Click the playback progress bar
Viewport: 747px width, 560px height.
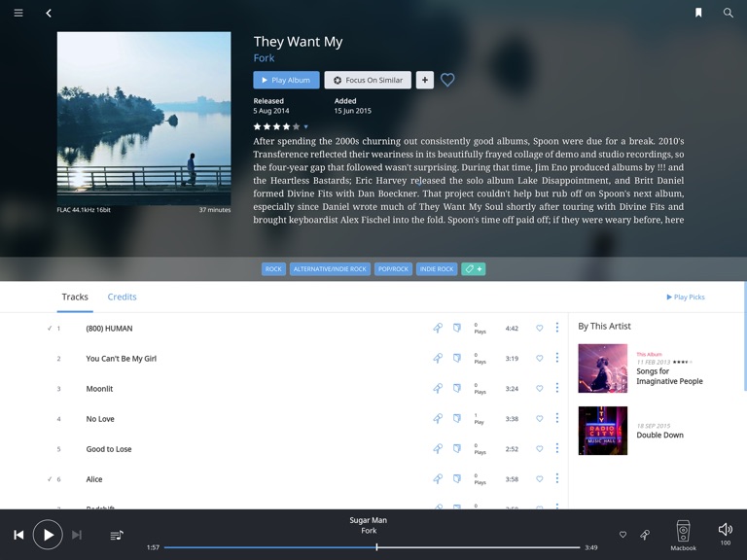[372, 547]
